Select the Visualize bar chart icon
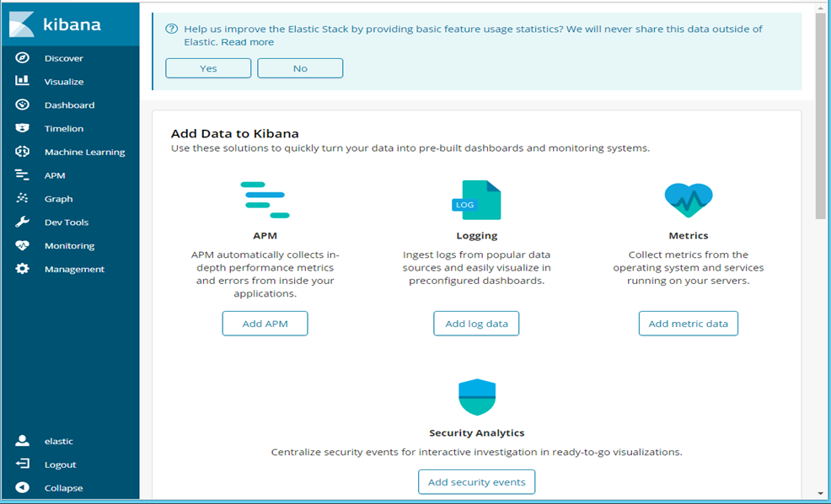 [22, 81]
